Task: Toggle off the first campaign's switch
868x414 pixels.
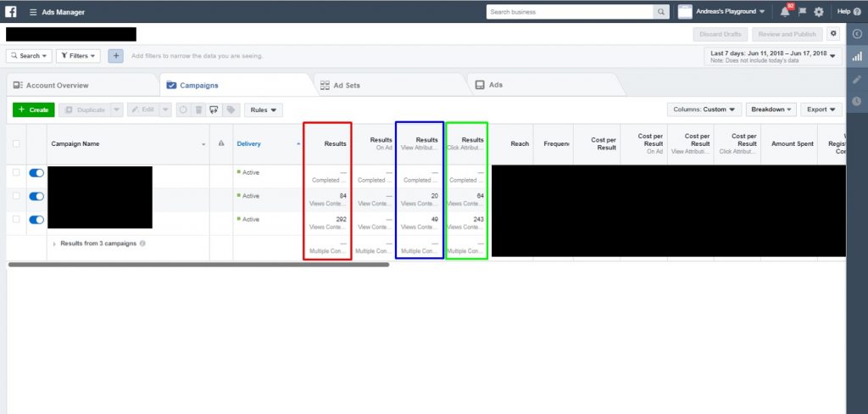Action: click(x=36, y=173)
